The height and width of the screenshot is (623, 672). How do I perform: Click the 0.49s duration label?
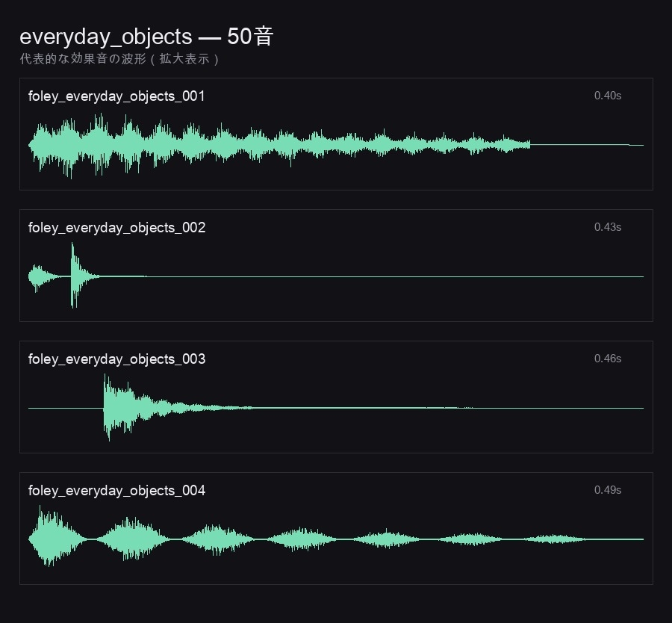coord(607,489)
